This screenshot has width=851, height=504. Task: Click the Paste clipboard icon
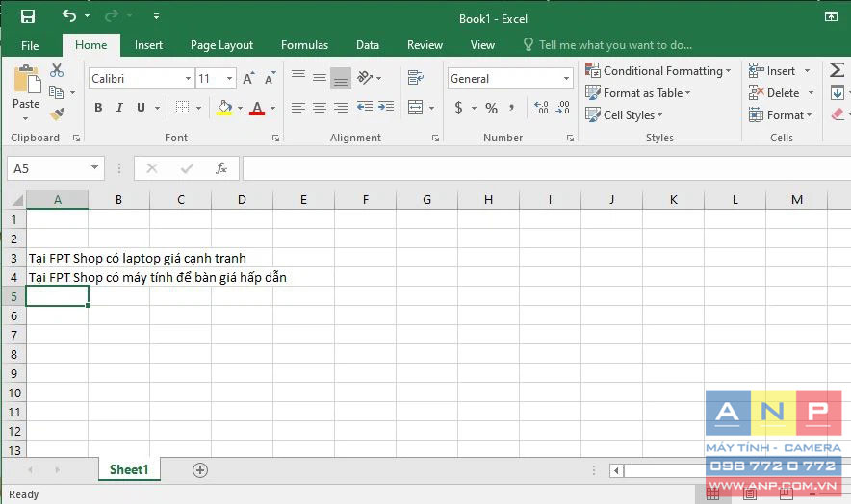click(x=27, y=79)
